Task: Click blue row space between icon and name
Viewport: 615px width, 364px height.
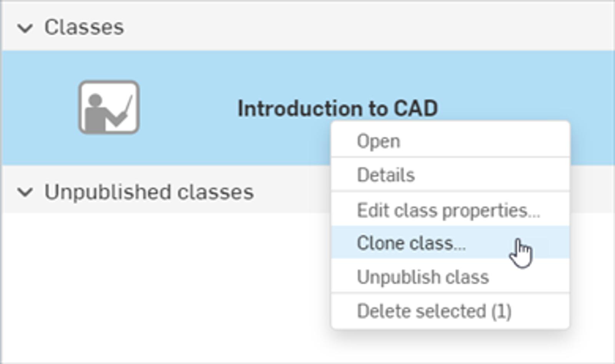Action: 188,108
